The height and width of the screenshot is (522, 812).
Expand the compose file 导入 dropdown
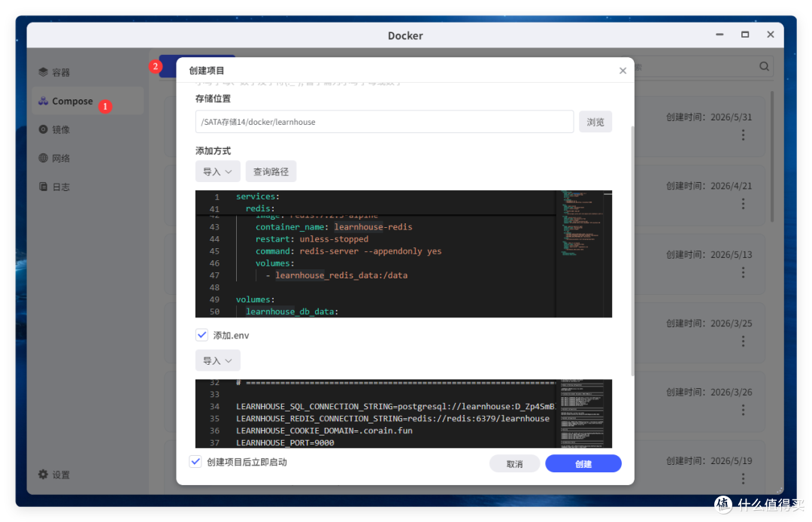(x=217, y=171)
